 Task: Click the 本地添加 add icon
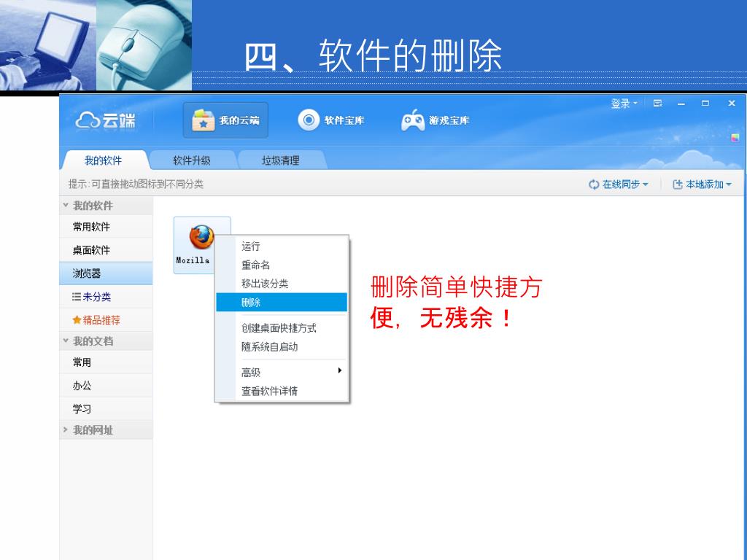pos(678,184)
